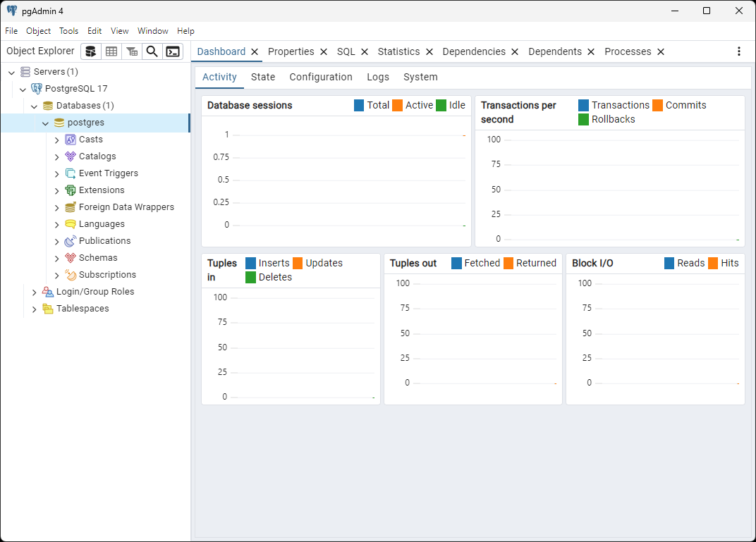
Task: Launch the PSQL Tool terminal icon
Action: tap(173, 51)
